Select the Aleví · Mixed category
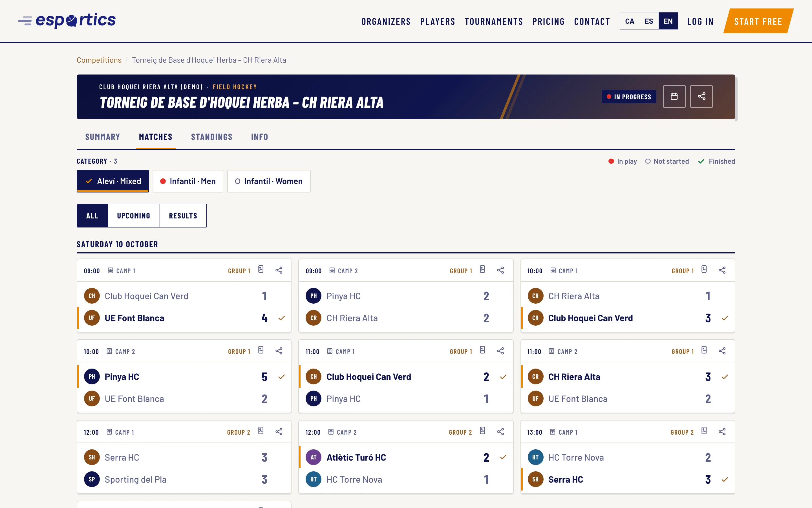The image size is (812, 508). click(x=113, y=181)
